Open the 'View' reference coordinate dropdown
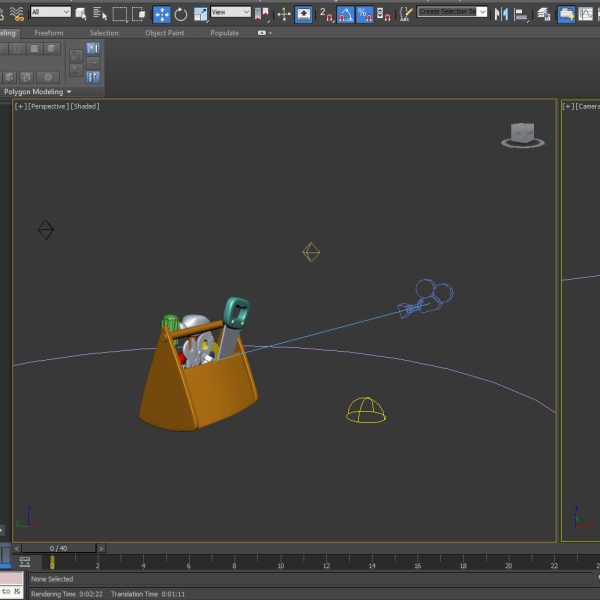The image size is (600, 600). click(230, 12)
